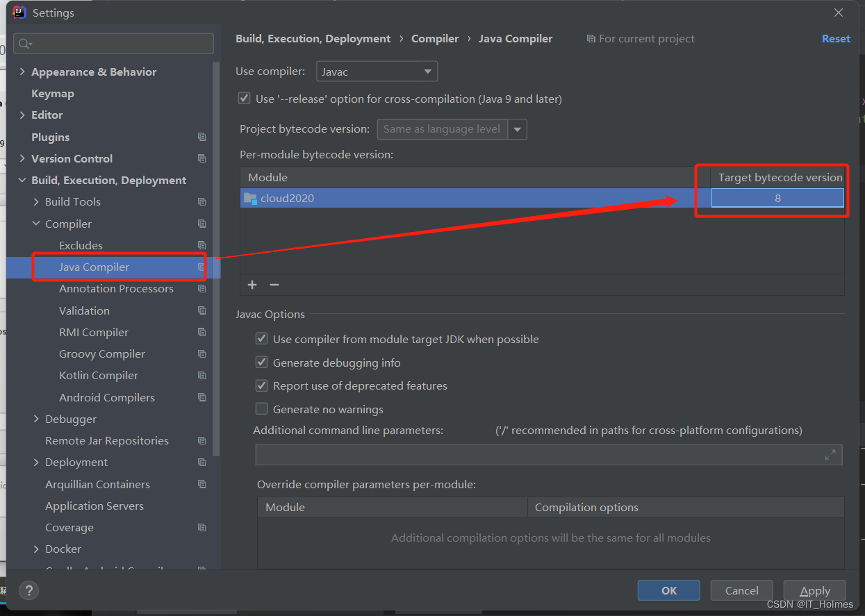Close the Settings dialog
This screenshot has height=616, width=865.
pos(839,13)
